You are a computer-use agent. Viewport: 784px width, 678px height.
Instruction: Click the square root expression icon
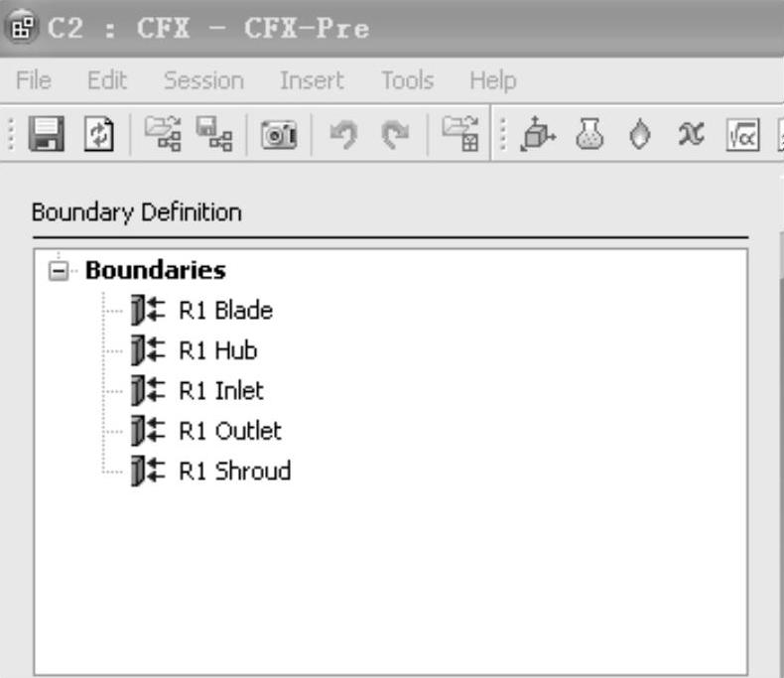coord(742,134)
